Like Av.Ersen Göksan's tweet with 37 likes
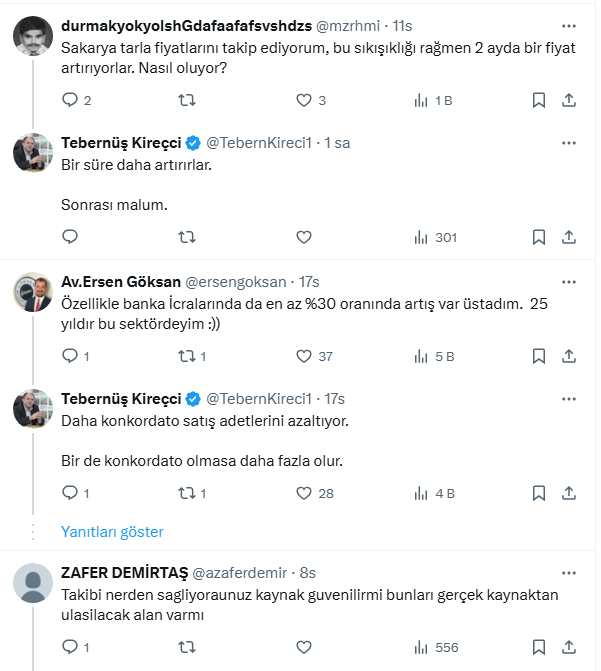The height and width of the screenshot is (671, 601). 305,356
